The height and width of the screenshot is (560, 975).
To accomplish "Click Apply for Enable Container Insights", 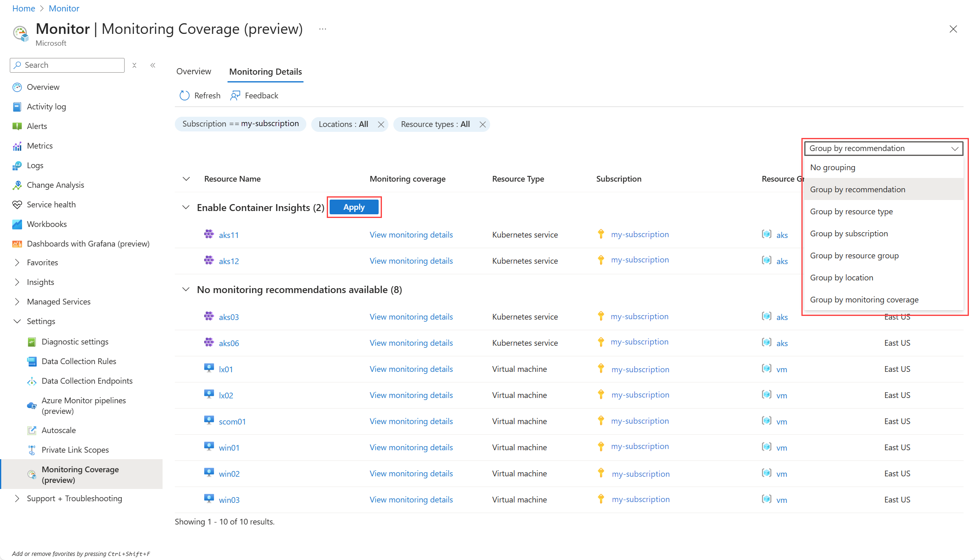I will coord(354,207).
